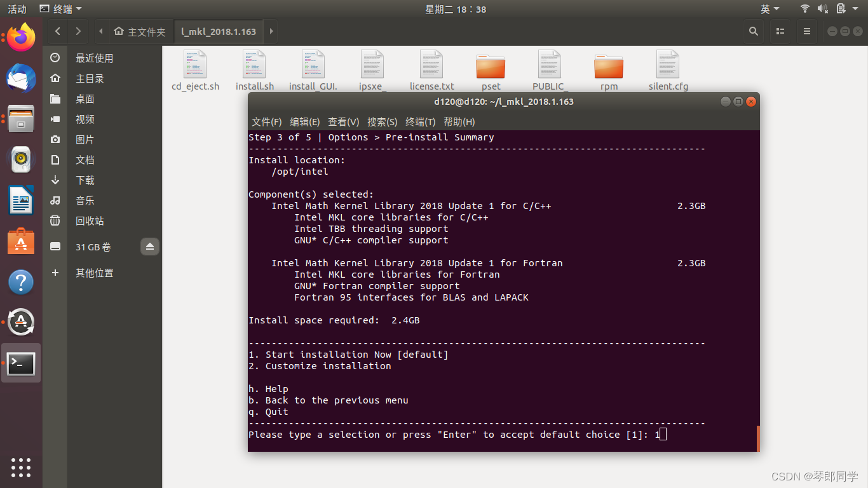Select the ipsxe_ file icon

click(x=372, y=64)
